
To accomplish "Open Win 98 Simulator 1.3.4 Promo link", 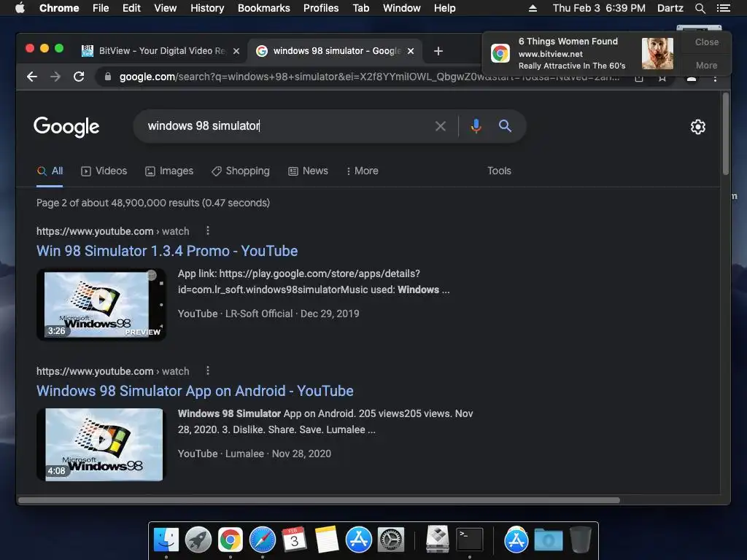I will click(x=167, y=251).
